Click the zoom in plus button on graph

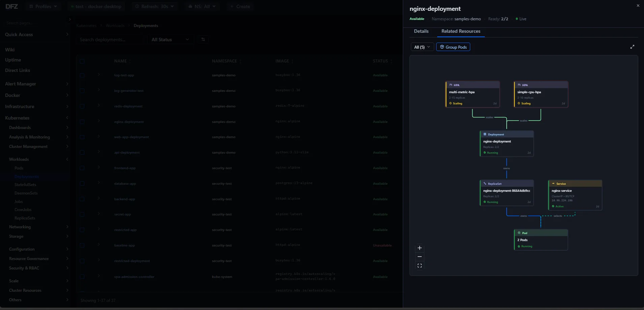point(420,248)
